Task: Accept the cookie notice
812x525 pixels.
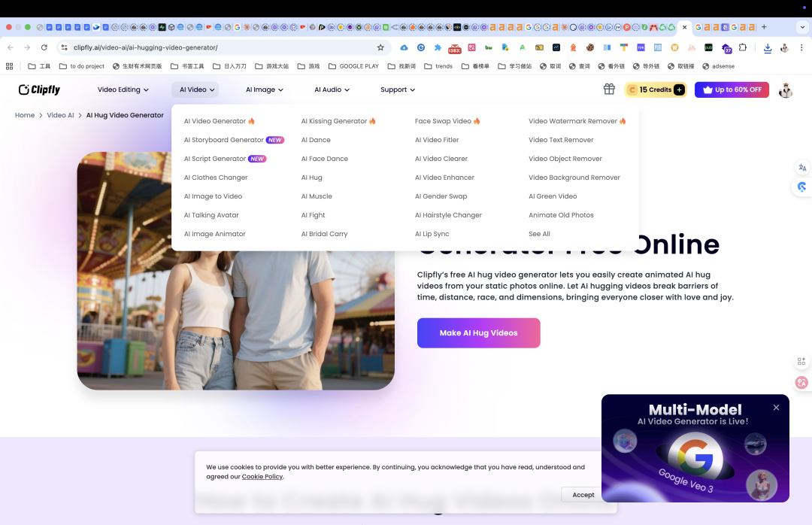Action: (x=583, y=495)
